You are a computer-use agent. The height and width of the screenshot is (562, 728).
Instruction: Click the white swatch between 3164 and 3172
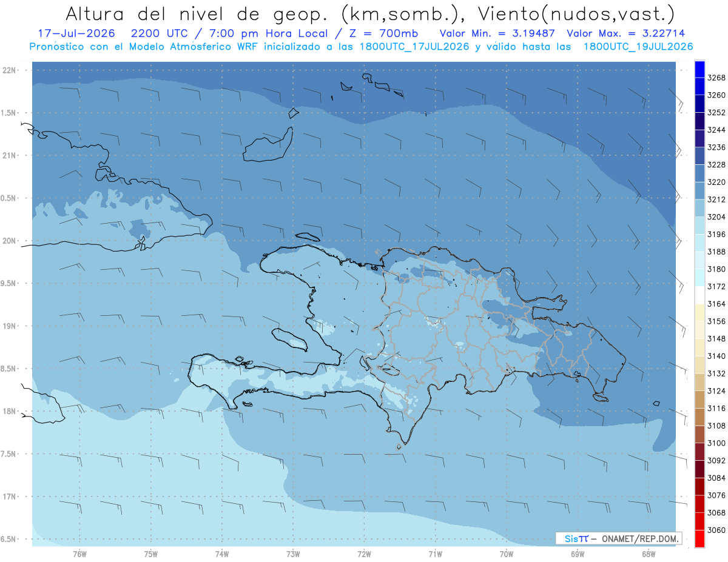[699, 295]
